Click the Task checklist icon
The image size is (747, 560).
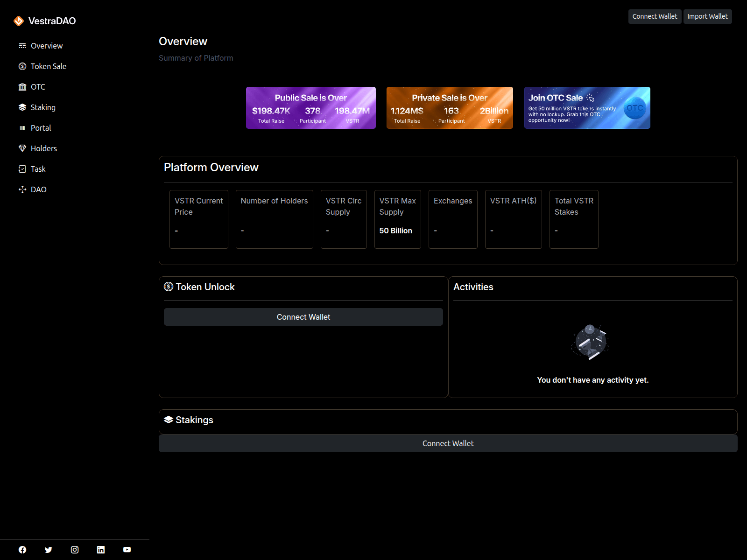click(22, 169)
